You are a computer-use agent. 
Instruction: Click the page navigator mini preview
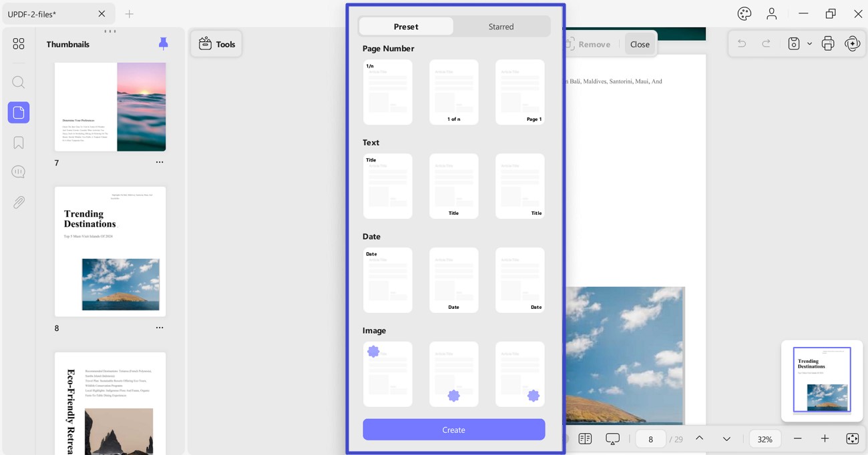pos(822,380)
